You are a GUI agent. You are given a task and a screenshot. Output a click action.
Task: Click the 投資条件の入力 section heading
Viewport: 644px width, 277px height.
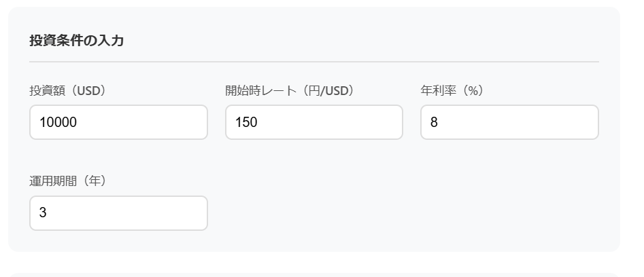[76, 41]
